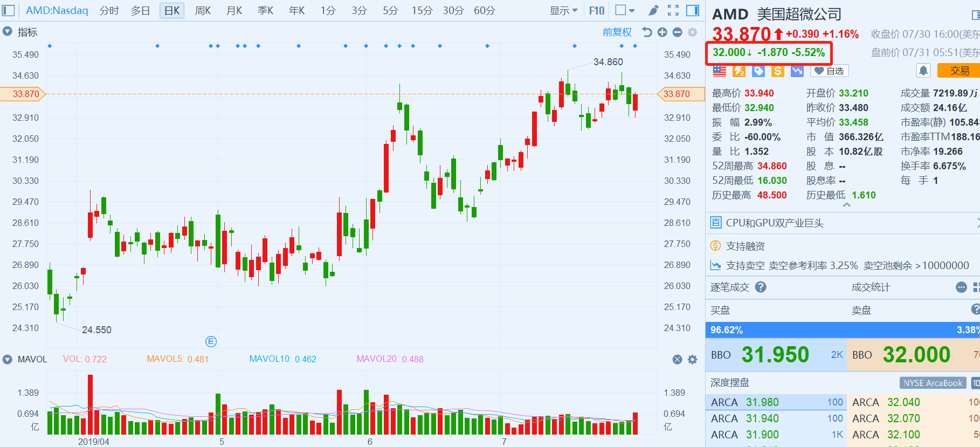The image size is (980, 447).
Task: Toggle 前复权 price adjustment
Action: pyautogui.click(x=617, y=32)
